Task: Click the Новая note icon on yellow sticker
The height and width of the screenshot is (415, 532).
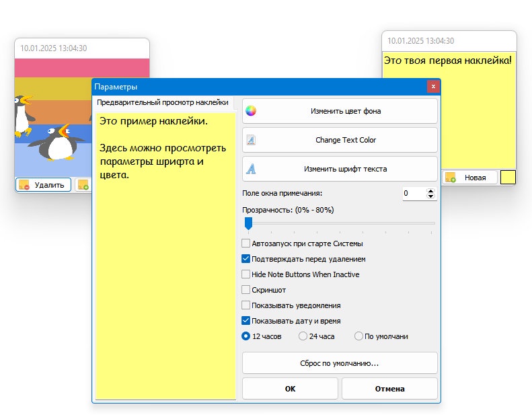Action: [450, 177]
